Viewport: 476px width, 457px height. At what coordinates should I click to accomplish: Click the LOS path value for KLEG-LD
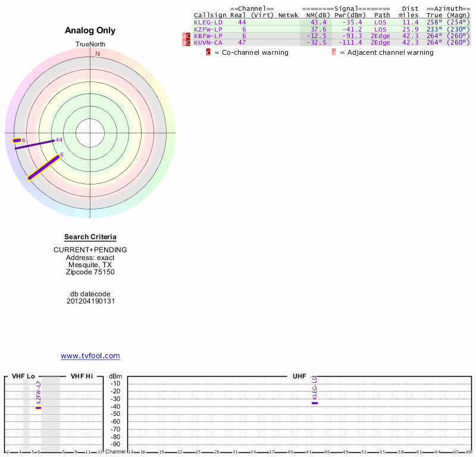[380, 23]
